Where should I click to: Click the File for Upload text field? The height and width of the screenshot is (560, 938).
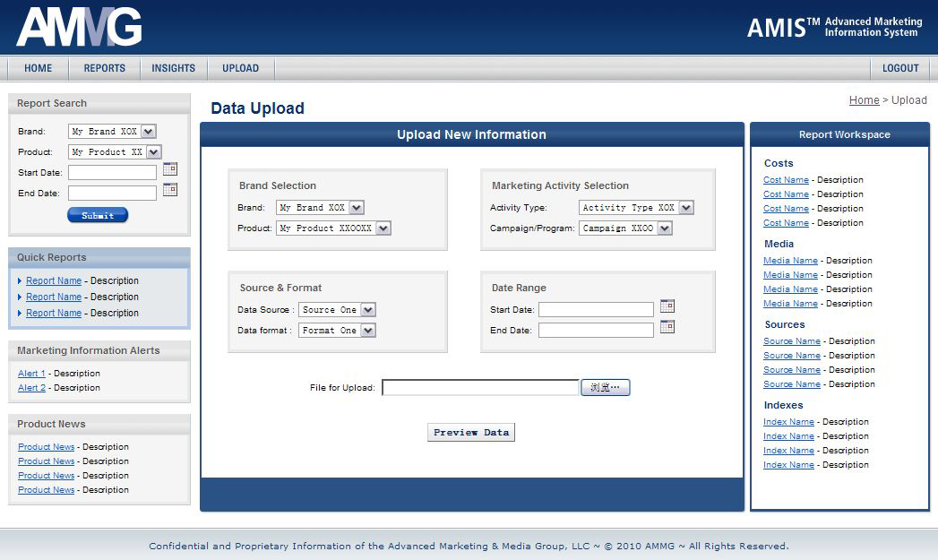pos(480,388)
